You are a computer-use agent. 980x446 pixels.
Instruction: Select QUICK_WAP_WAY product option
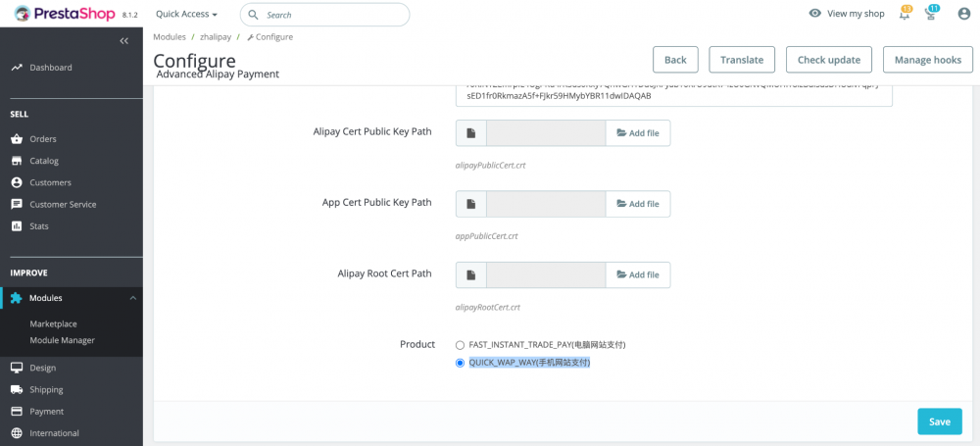point(461,363)
